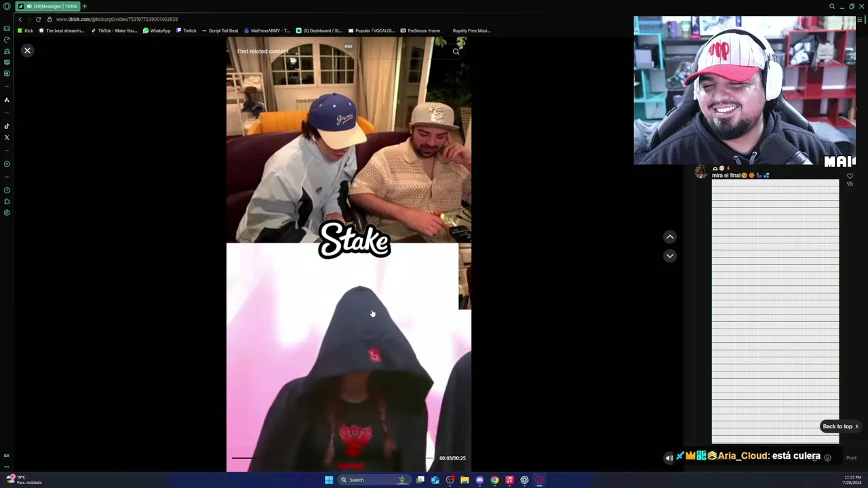868x488 pixels.
Task: Open Discord from the taskbar
Action: (x=479, y=480)
